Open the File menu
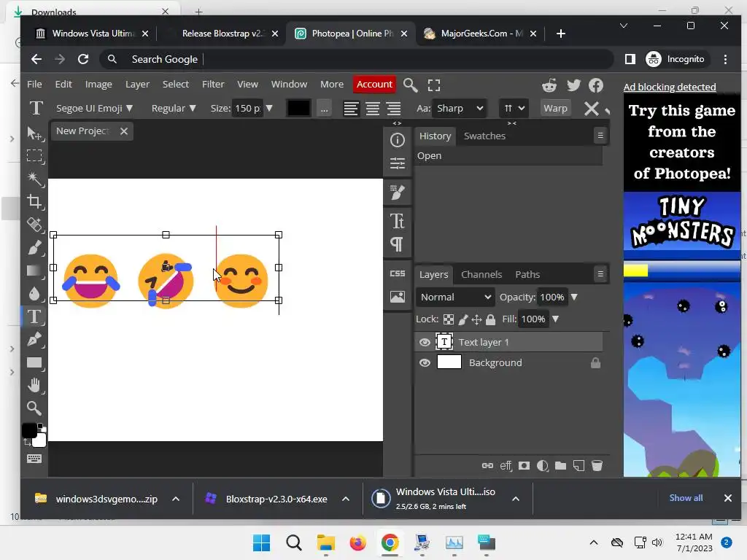 click(x=34, y=85)
